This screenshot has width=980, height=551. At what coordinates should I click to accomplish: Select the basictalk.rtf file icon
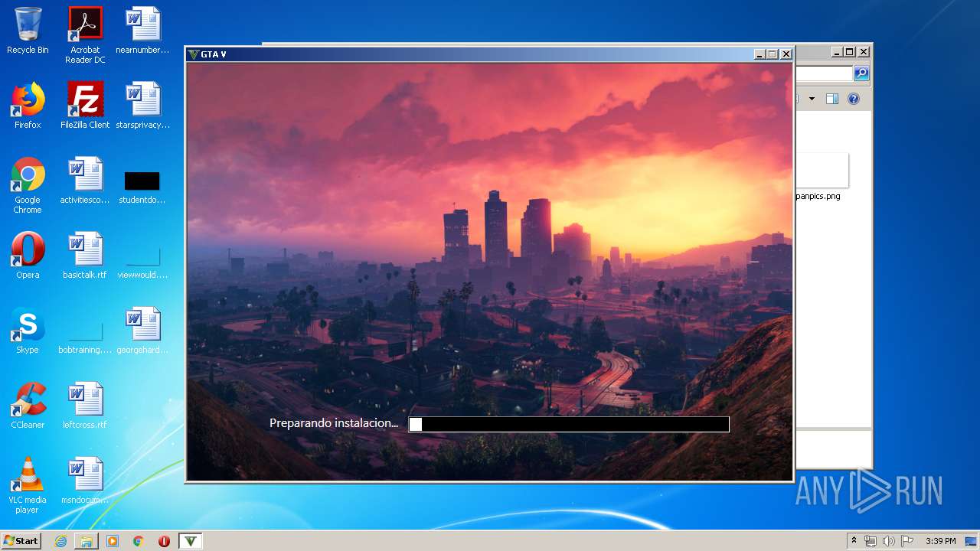85,256
